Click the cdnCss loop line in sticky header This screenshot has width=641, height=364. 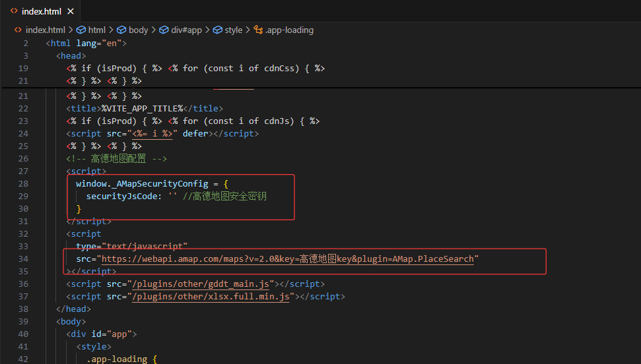[195, 69]
